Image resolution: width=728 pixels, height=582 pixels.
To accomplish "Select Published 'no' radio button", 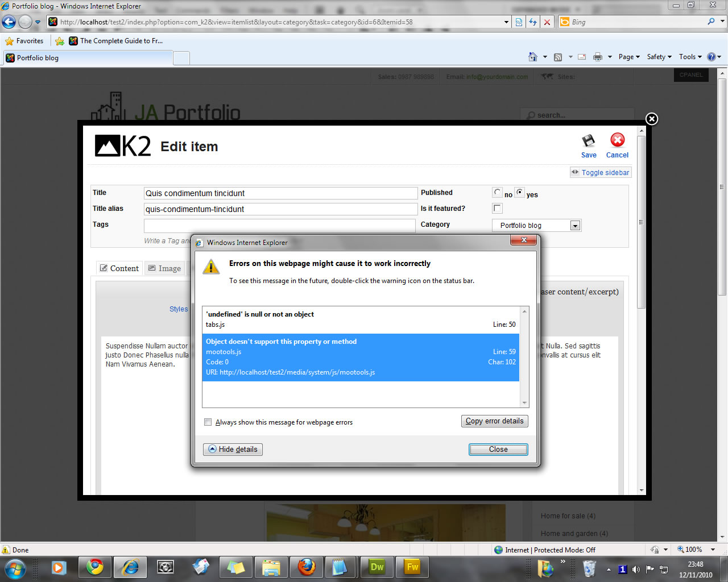I will 498,193.
